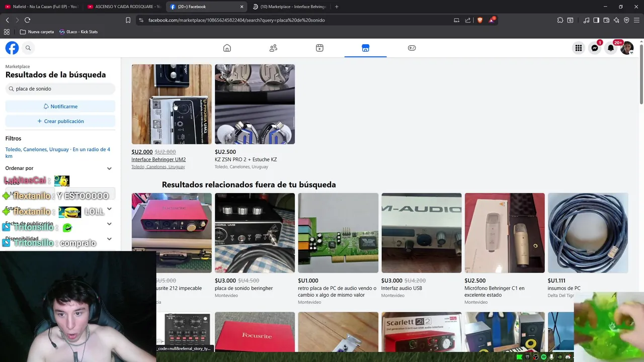Image resolution: width=644 pixels, height=362 pixels.
Task: Switch to the Nafield - No La Cazan tab
Action: pyautogui.click(x=41, y=7)
